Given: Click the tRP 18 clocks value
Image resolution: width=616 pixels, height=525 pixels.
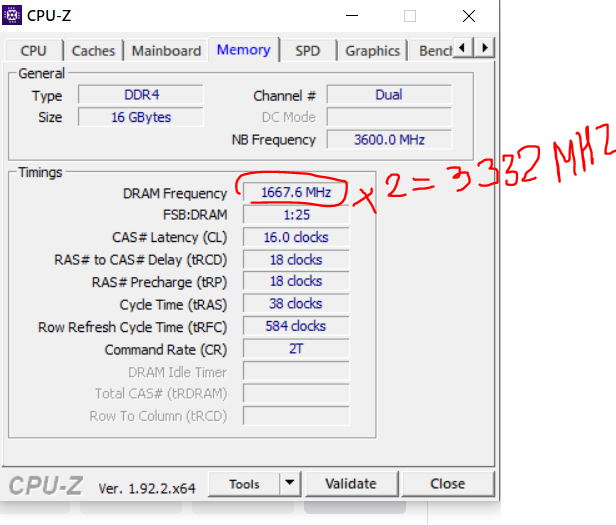Looking at the screenshot, I should [296, 281].
